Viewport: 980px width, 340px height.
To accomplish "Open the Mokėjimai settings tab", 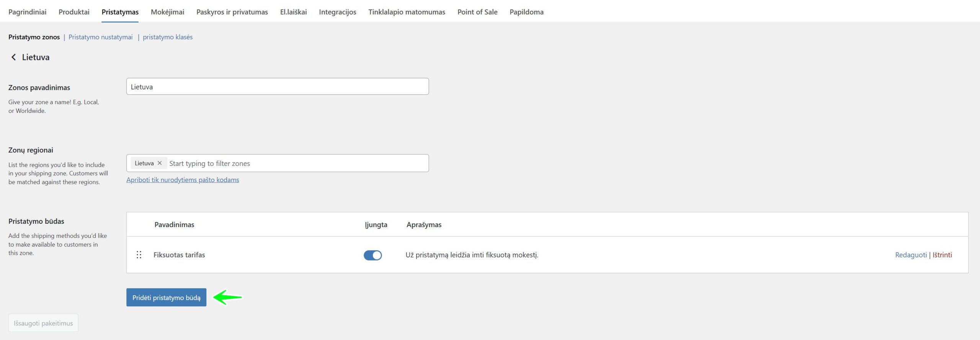I will pyautogui.click(x=167, y=12).
